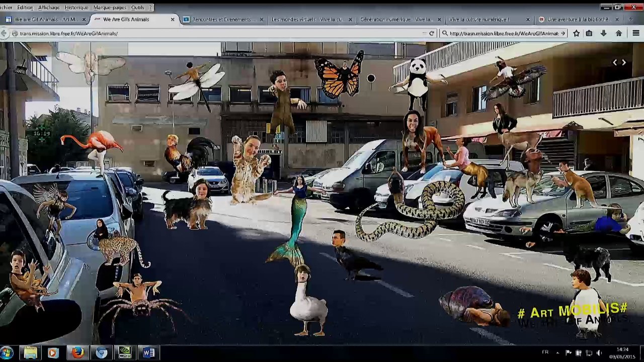Click inside the search box text field
644x362 pixels.
click(504, 33)
